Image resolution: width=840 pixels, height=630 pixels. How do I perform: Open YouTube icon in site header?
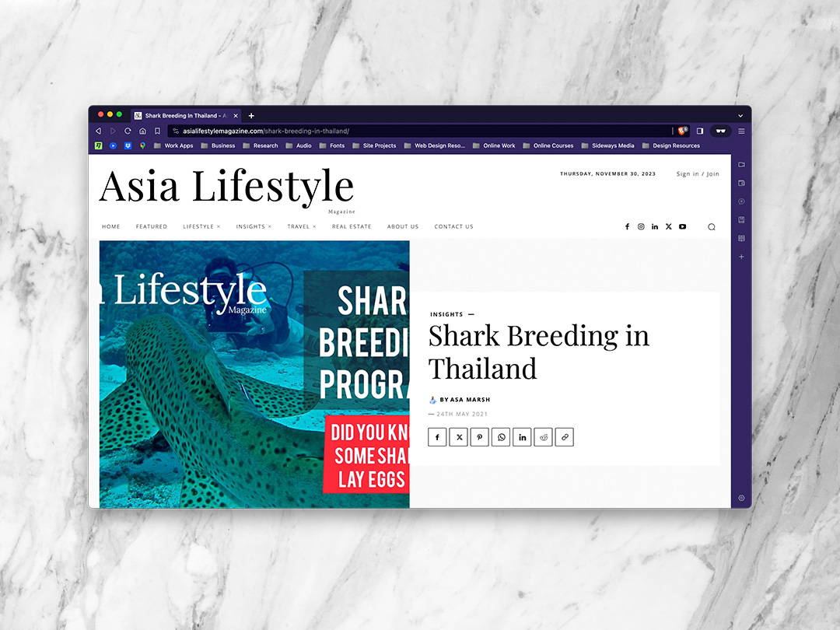tap(683, 226)
